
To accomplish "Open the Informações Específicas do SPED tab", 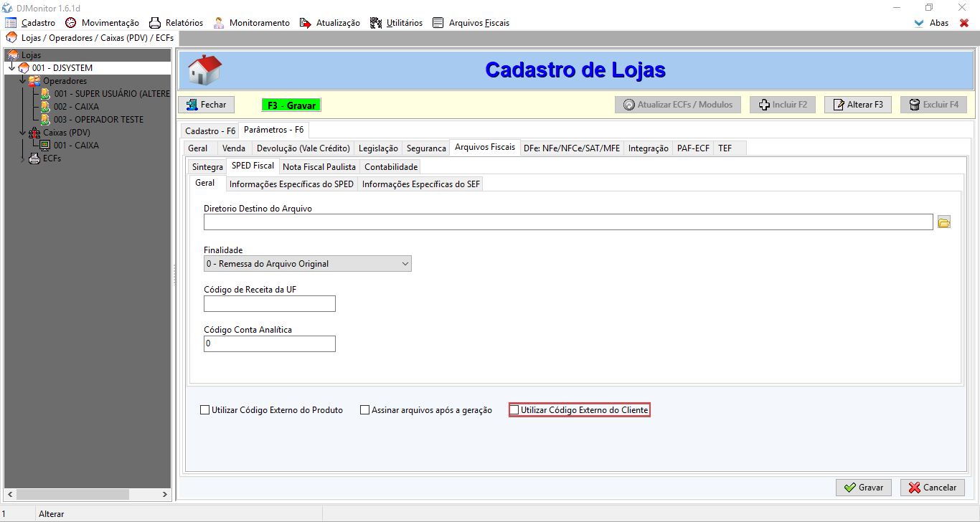I will [x=291, y=184].
